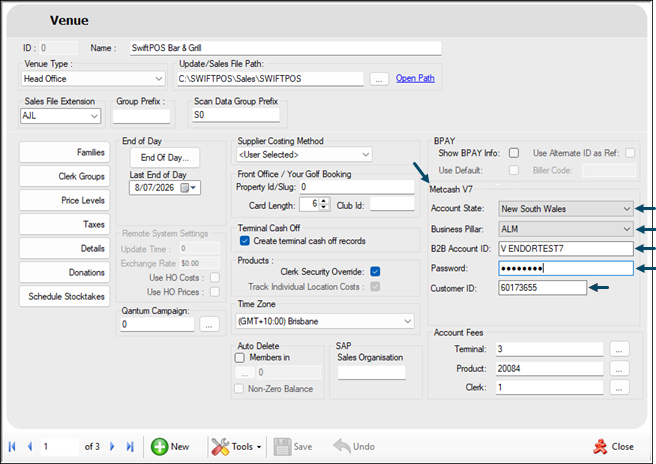Viewport: 656px width, 464px height.
Task: Jump to last venue record
Action: coord(130,446)
